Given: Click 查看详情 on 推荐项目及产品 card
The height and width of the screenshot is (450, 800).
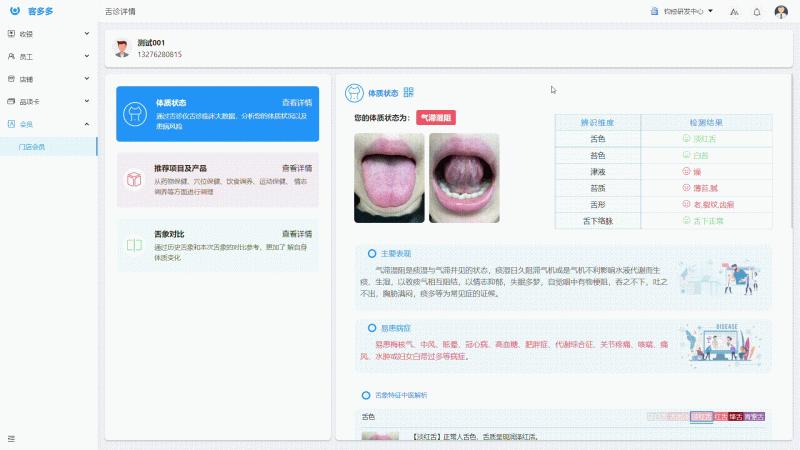Looking at the screenshot, I should [x=296, y=168].
